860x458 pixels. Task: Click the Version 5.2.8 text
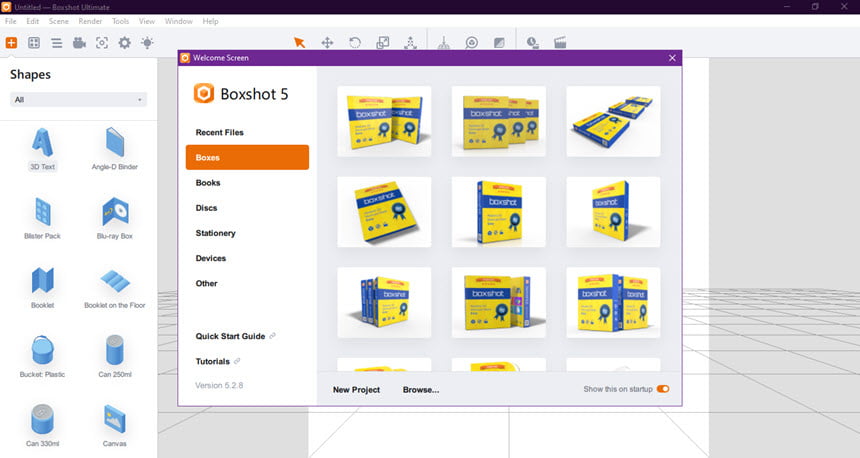219,386
